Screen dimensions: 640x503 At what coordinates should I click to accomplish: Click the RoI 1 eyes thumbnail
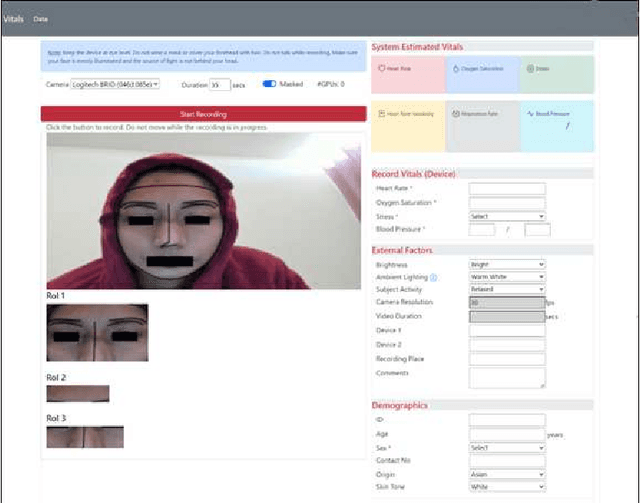[96, 333]
